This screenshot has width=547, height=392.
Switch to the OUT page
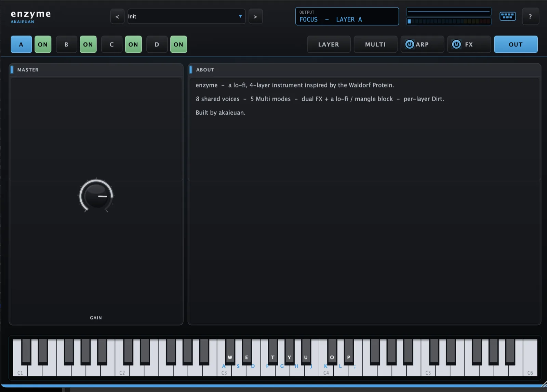516,44
